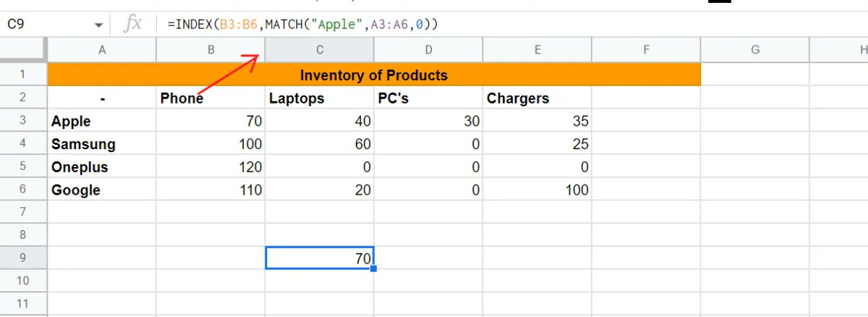Click the Google Chargers value 100
Image resolution: width=868 pixels, height=317 pixels.
click(x=537, y=190)
